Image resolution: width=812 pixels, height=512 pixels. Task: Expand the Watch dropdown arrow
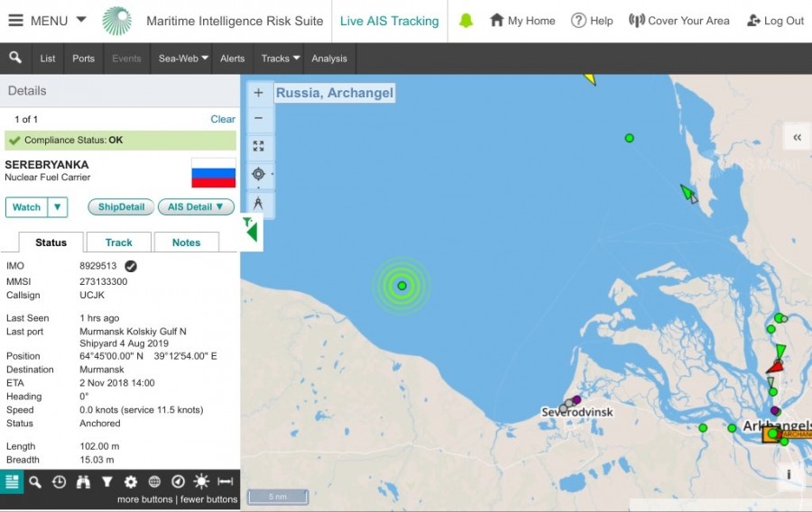pos(58,207)
